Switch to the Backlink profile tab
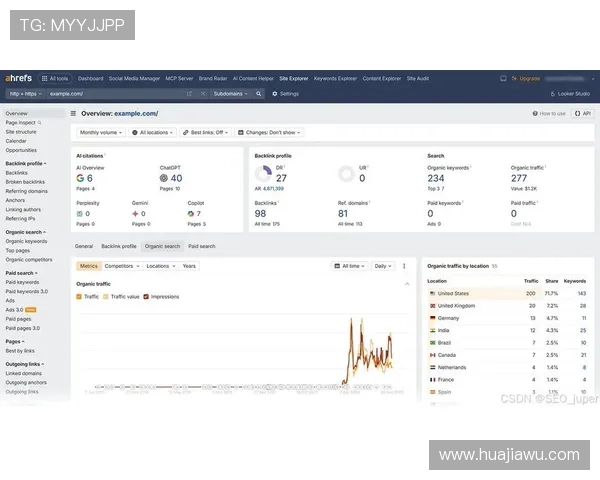The width and height of the screenshot is (600, 480). [x=118, y=245]
